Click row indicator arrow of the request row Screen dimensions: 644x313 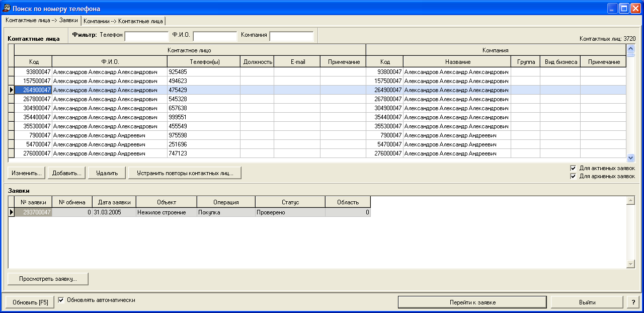pos(11,212)
